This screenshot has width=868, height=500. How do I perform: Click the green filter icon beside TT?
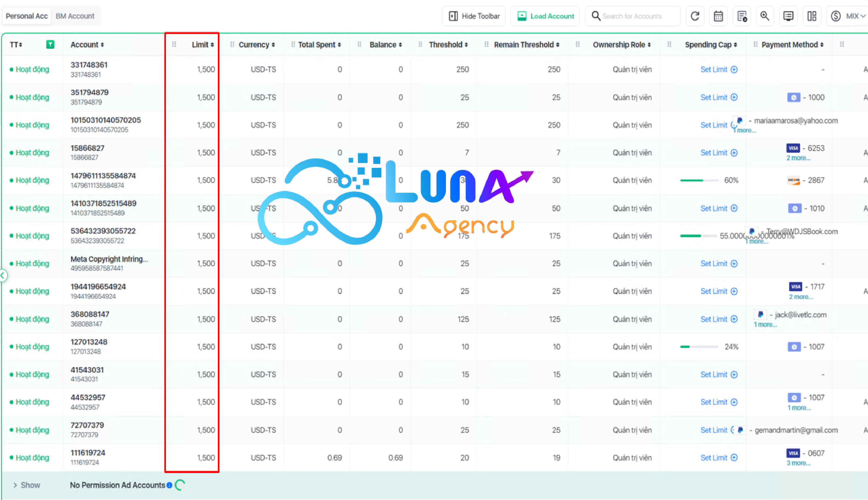[50, 44]
